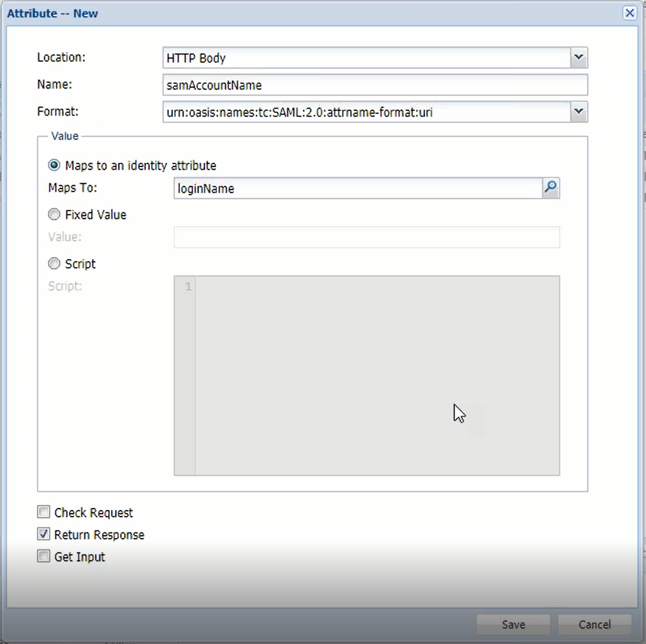Open the Maps To lookup magnifier icon
This screenshot has height=644, width=646.
coord(551,188)
